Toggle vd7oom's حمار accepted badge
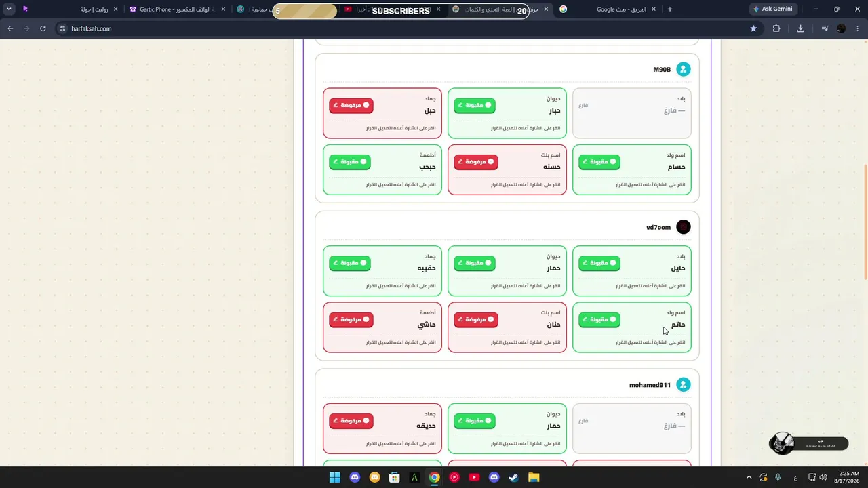This screenshot has height=488, width=868. pyautogui.click(x=475, y=263)
